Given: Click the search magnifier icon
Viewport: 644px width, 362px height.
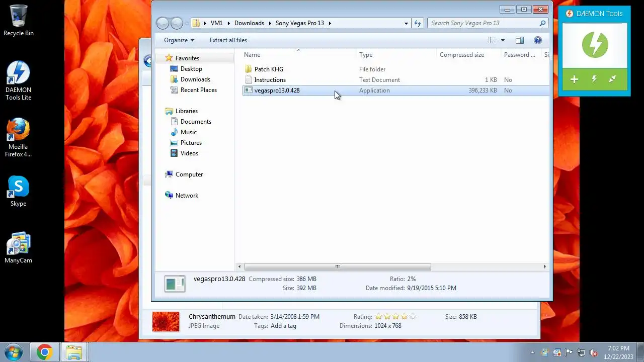Looking at the screenshot, I should point(542,23).
